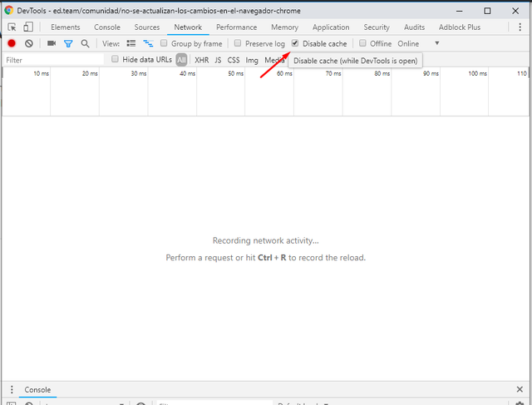532x405 pixels.
Task: Open the Elements tab
Action: pyautogui.click(x=66, y=27)
